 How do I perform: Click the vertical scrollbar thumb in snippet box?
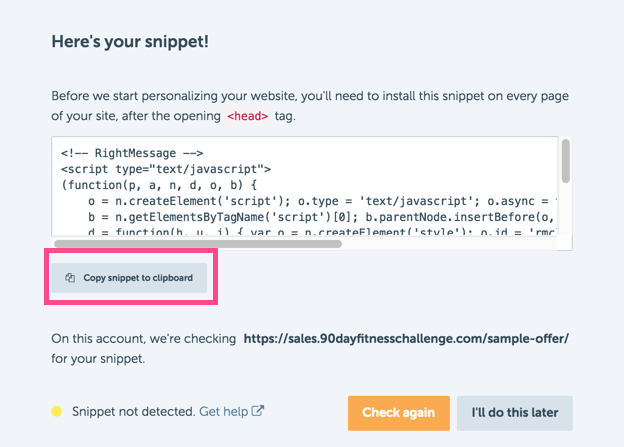click(566, 161)
